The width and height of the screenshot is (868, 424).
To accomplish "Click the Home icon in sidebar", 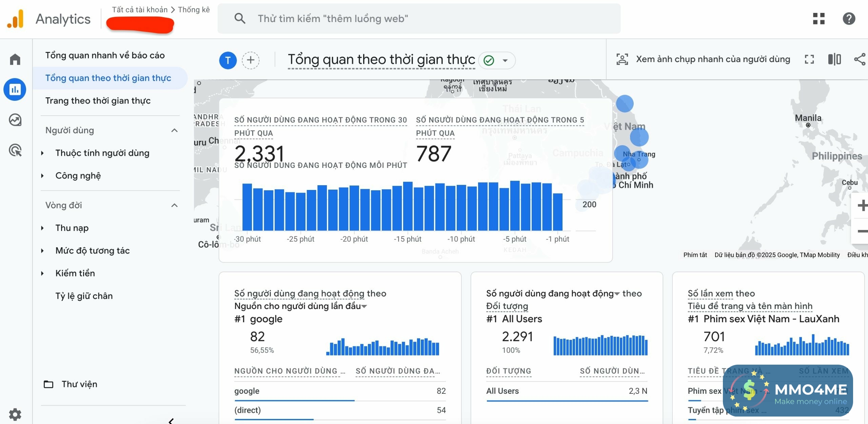I will [x=15, y=59].
